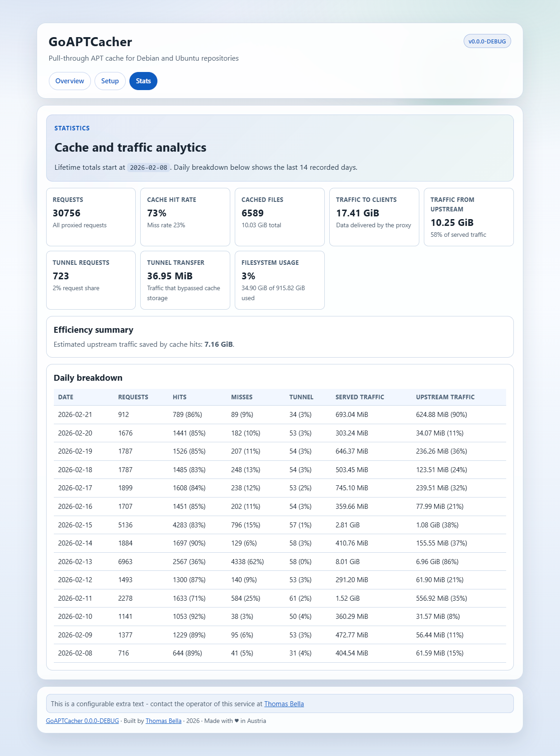Click the Date column header

66,397
